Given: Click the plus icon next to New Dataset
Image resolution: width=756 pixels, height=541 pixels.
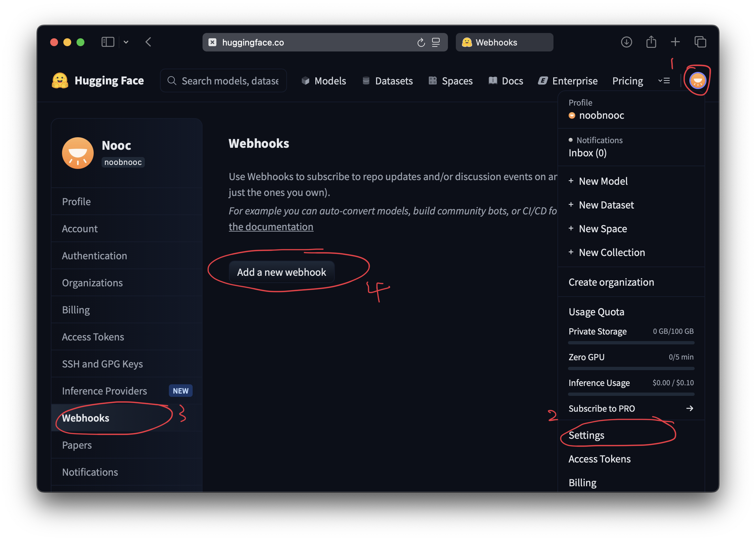Looking at the screenshot, I should [571, 204].
